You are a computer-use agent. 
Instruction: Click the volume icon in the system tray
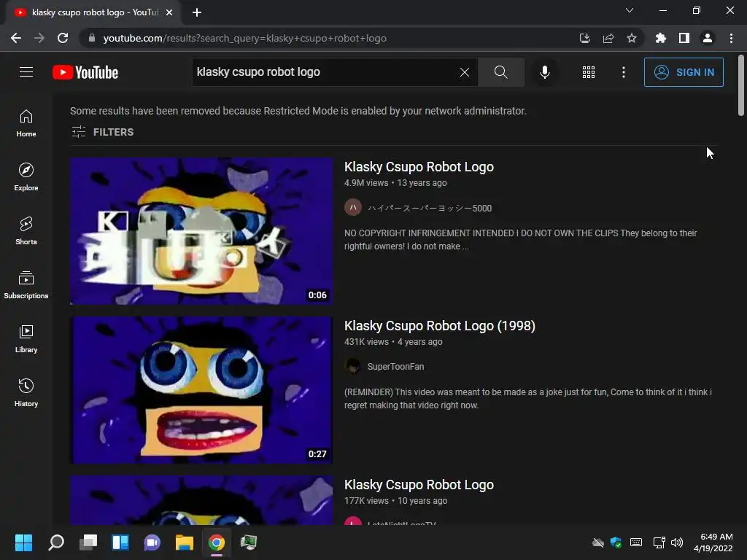(x=676, y=542)
